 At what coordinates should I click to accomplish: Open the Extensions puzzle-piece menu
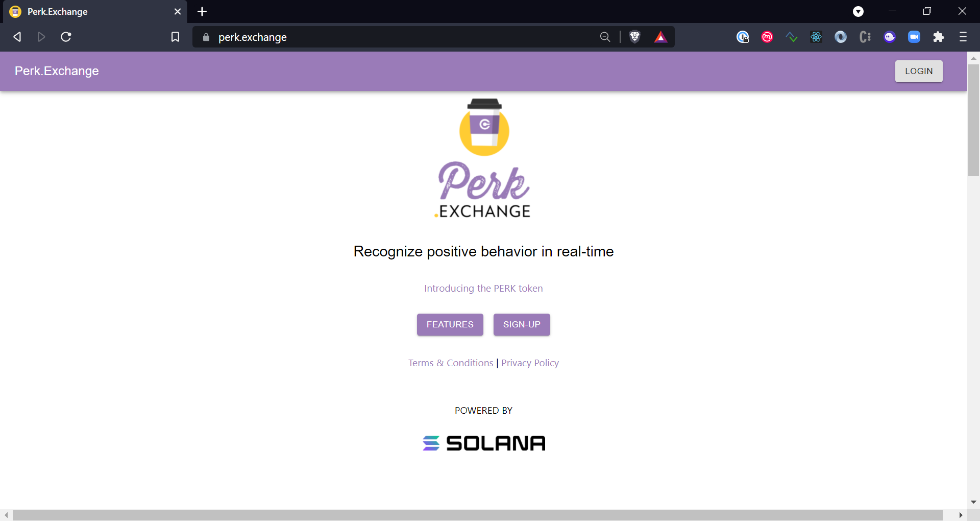[x=939, y=37]
